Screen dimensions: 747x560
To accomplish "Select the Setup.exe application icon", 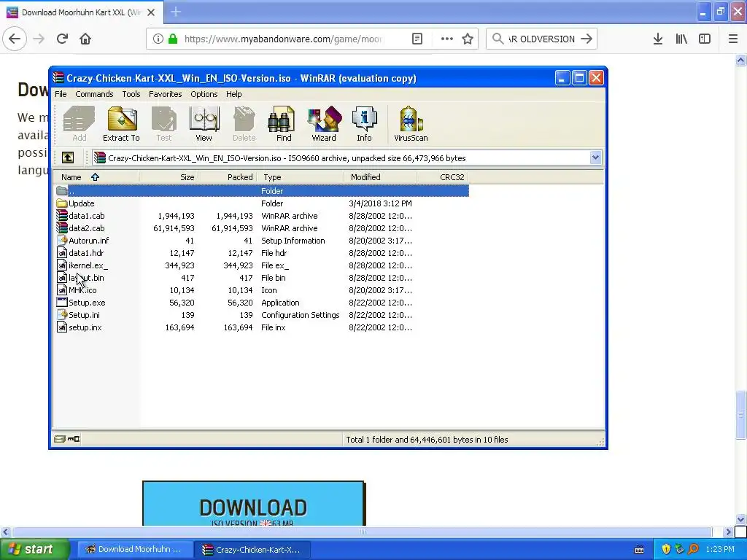I will [62, 303].
